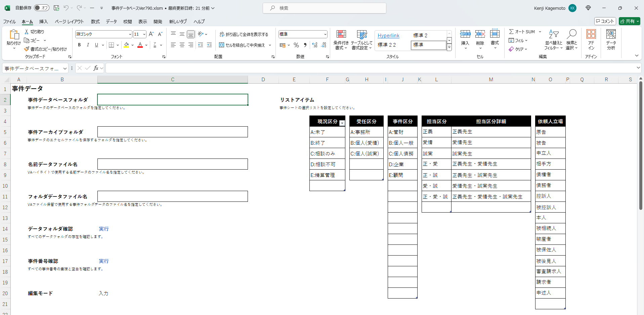Switch to the 挿入 tab
Image resolution: width=644 pixels, height=315 pixels.
point(43,21)
